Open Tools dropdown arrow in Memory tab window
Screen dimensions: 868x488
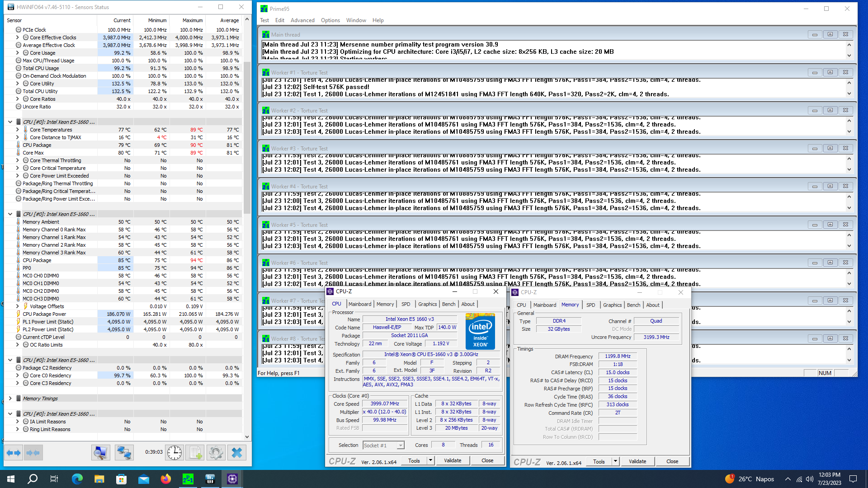pyautogui.click(x=615, y=461)
